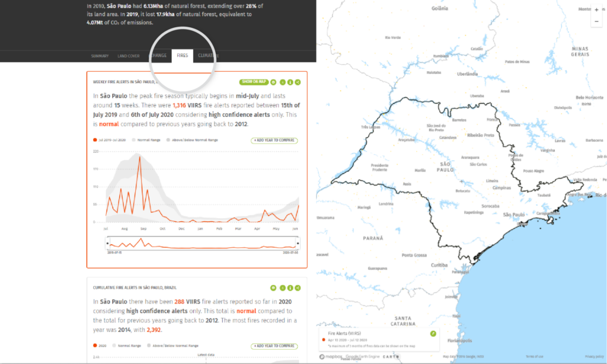
Task: Click 'Cumulative Fire Alerts in São Paulo, Brazil' title
Action: pos(135,288)
